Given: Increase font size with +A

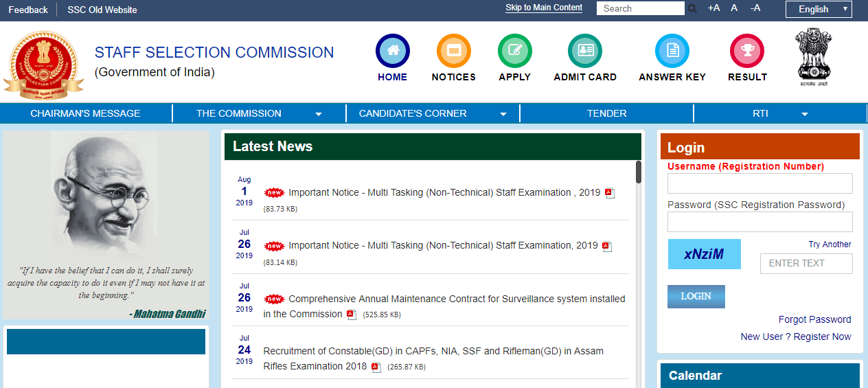Looking at the screenshot, I should tap(713, 8).
